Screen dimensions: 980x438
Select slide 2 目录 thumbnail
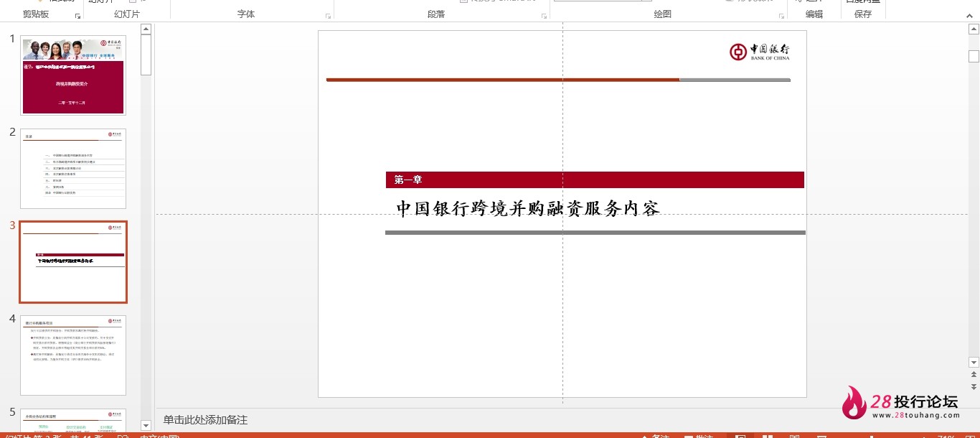point(73,169)
